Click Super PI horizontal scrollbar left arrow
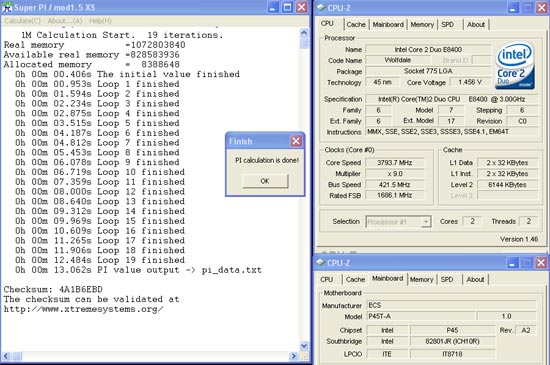The width and height of the screenshot is (550, 365). click(x=6, y=356)
